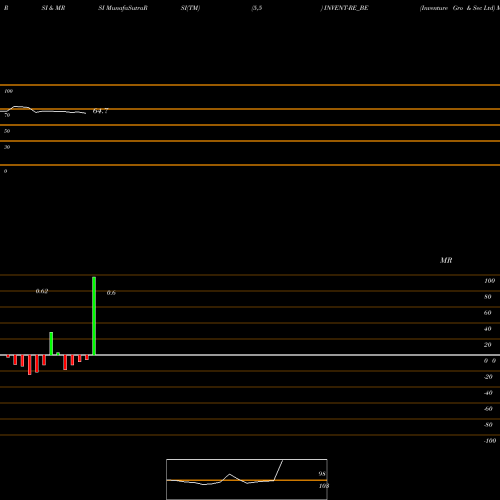Click the 'SI(TM)' header text
Viewport: 500px width, 500px height.
click(190, 8)
